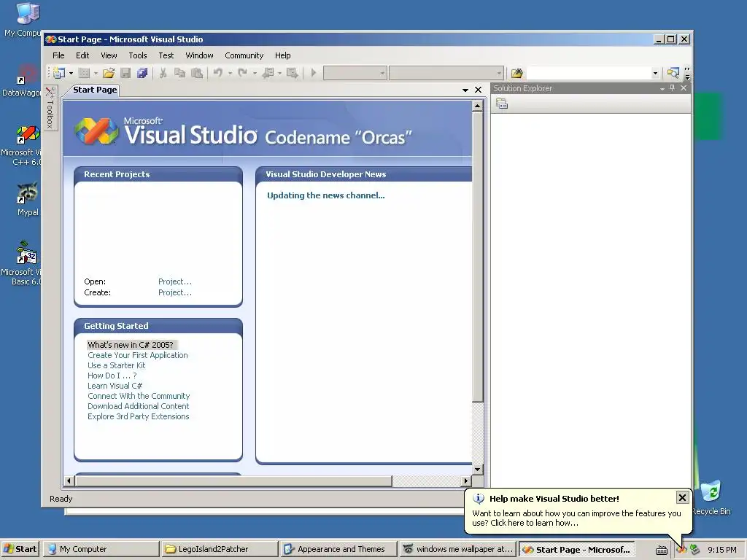Select the Start Page document tab
The image size is (747, 560).
click(95, 90)
